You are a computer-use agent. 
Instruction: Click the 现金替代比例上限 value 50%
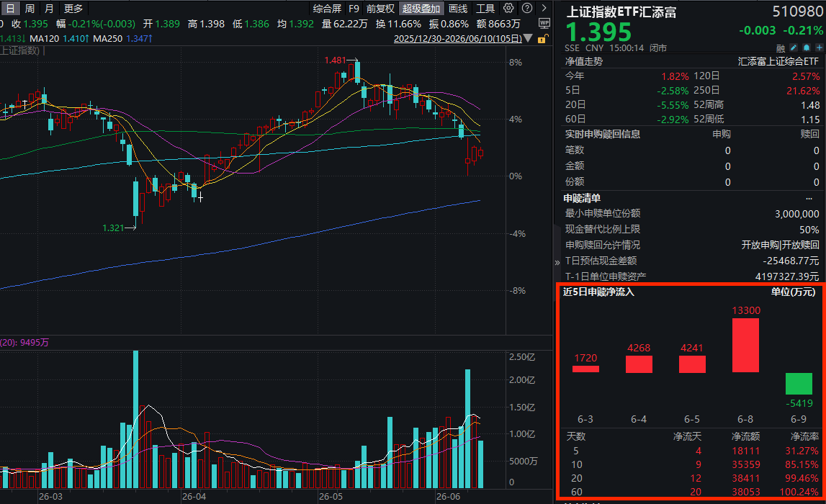click(809, 230)
